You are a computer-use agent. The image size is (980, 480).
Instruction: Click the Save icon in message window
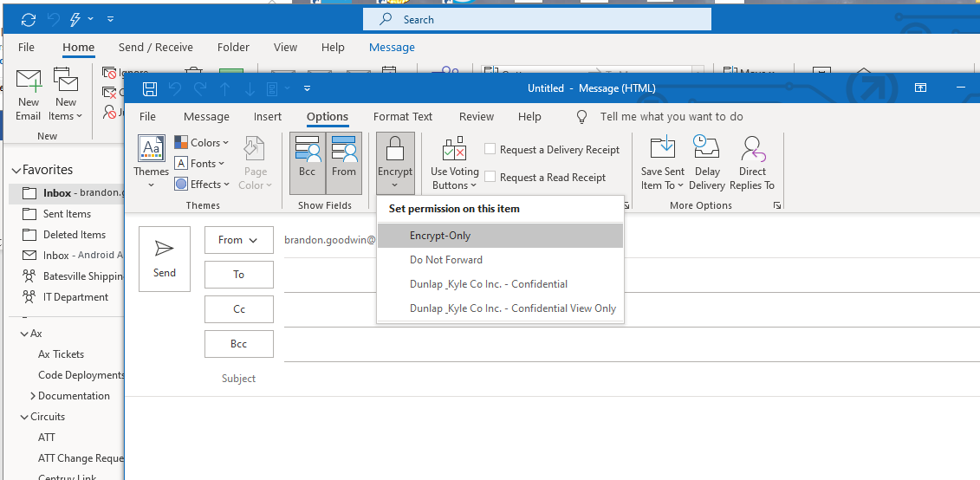click(149, 88)
